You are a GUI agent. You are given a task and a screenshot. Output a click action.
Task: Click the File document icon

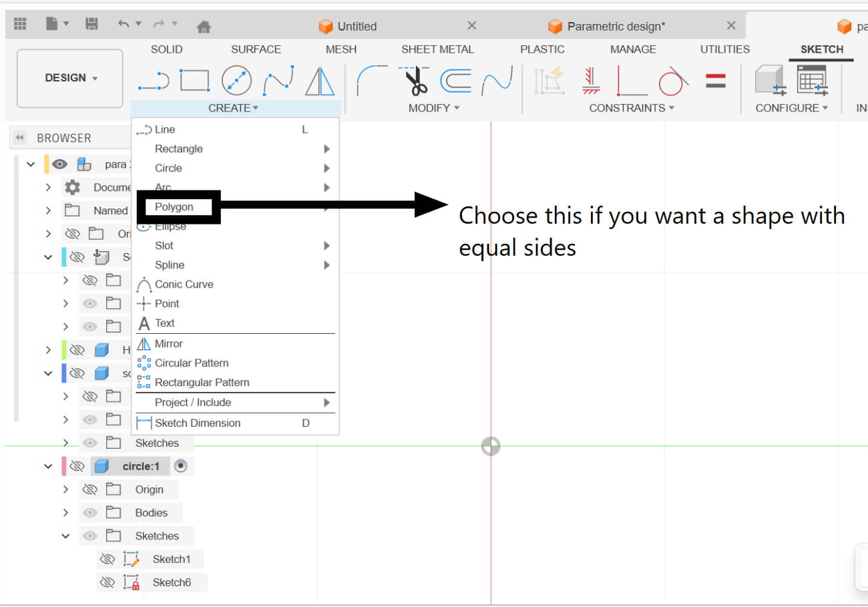click(51, 24)
